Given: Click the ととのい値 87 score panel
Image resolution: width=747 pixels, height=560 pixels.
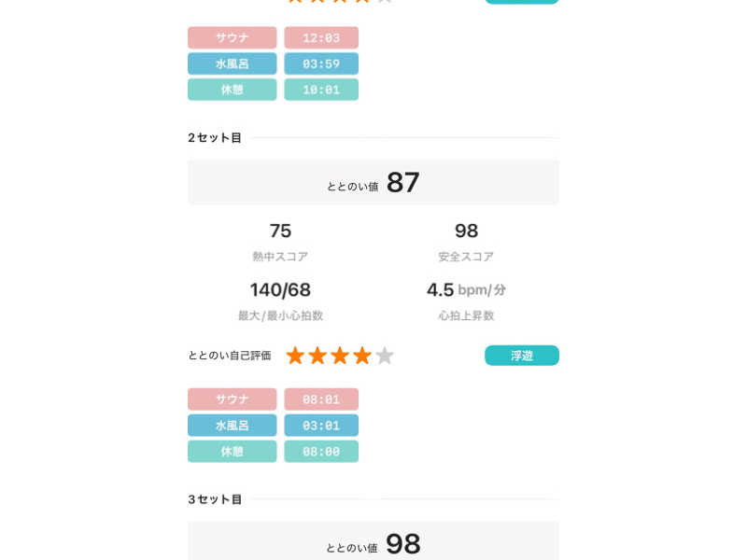Looking at the screenshot, I should point(373,182).
